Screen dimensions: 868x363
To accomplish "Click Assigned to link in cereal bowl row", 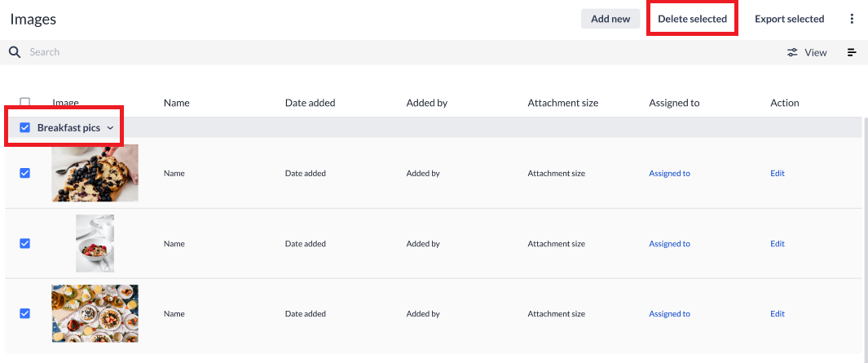I will (x=669, y=244).
